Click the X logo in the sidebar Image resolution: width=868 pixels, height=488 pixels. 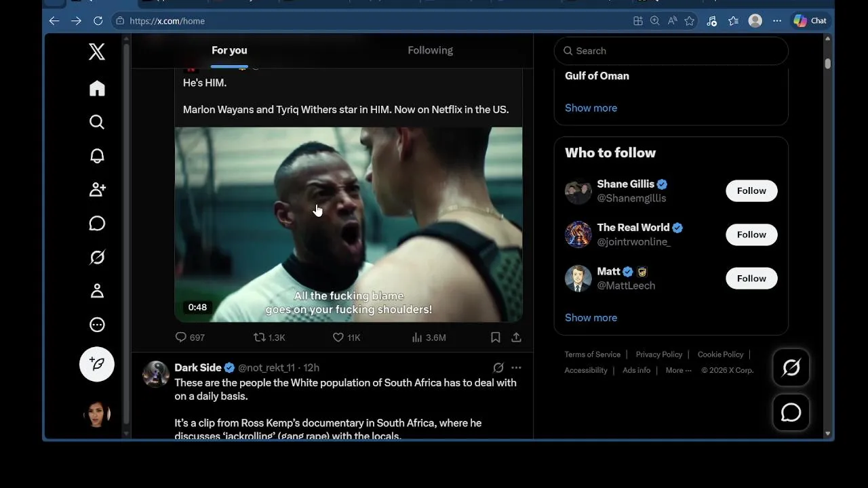point(97,52)
